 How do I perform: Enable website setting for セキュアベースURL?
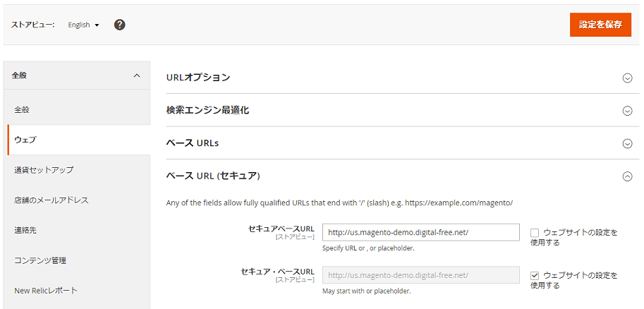535,233
